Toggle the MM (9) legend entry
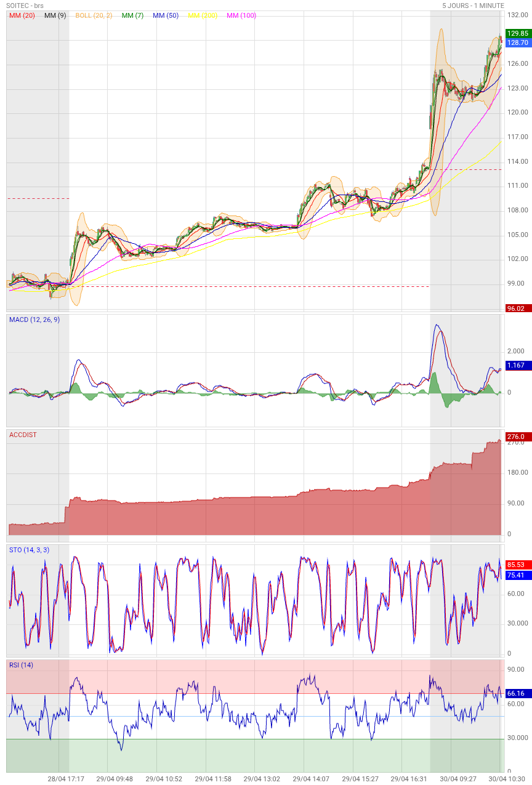This screenshot has height=785, width=532. click(x=55, y=15)
